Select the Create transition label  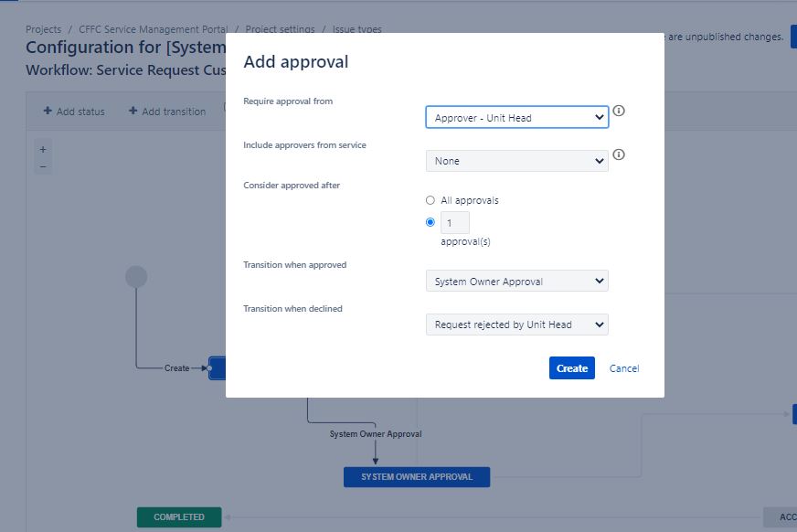(177, 367)
